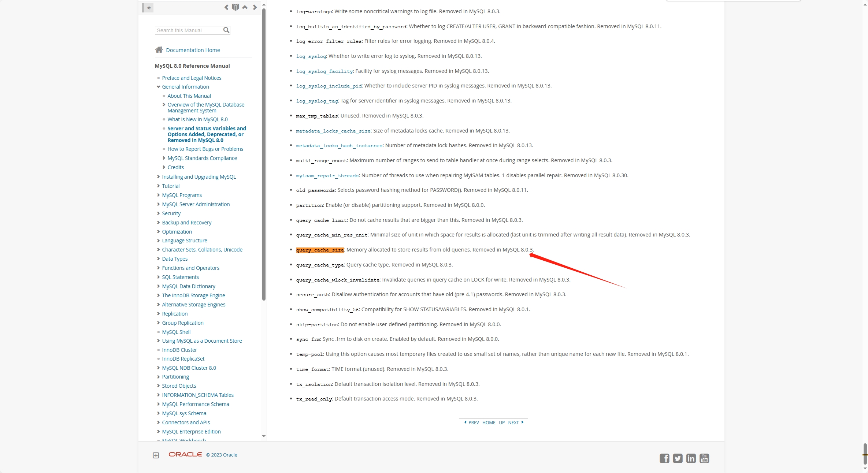Open myisam_repair_threads link
Image resolution: width=868 pixels, height=473 pixels.
[x=327, y=176]
